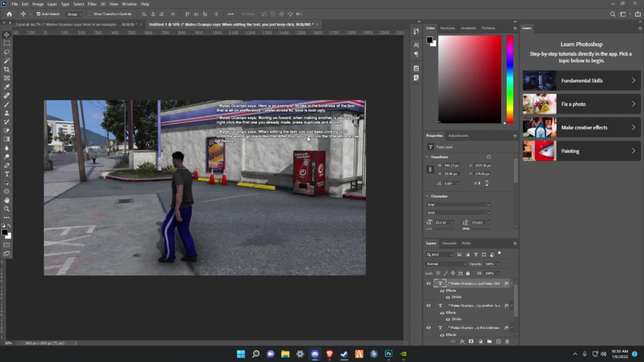This screenshot has height=362, width=644.
Task: Toggle the Auto-Select checkbox
Action: pyautogui.click(x=39, y=14)
